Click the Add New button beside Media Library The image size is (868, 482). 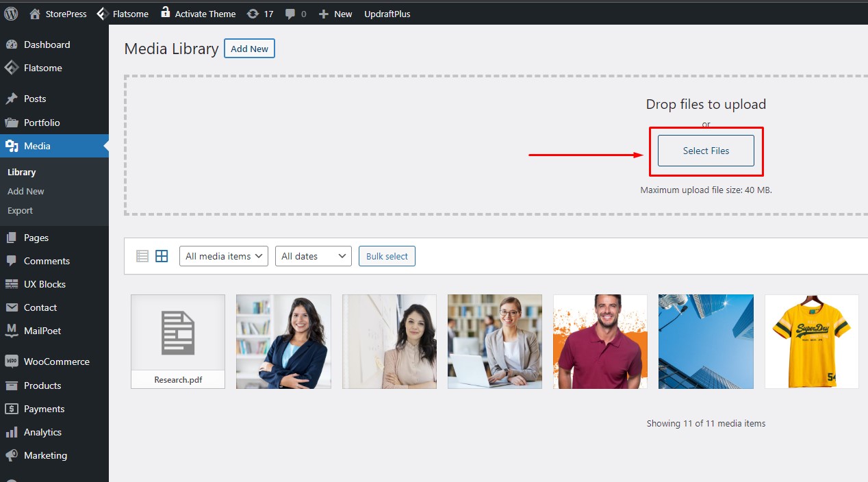tap(249, 49)
